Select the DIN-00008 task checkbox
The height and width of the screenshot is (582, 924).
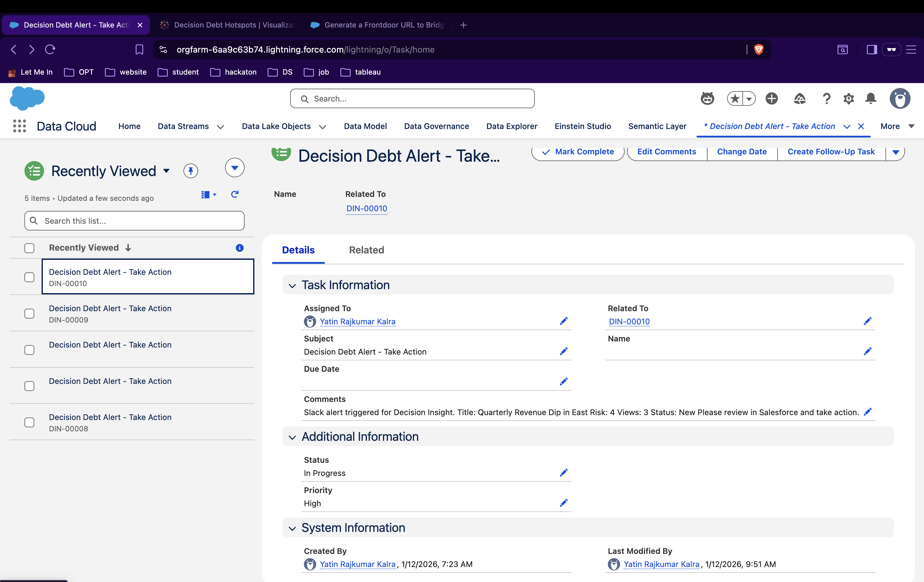[x=29, y=422]
